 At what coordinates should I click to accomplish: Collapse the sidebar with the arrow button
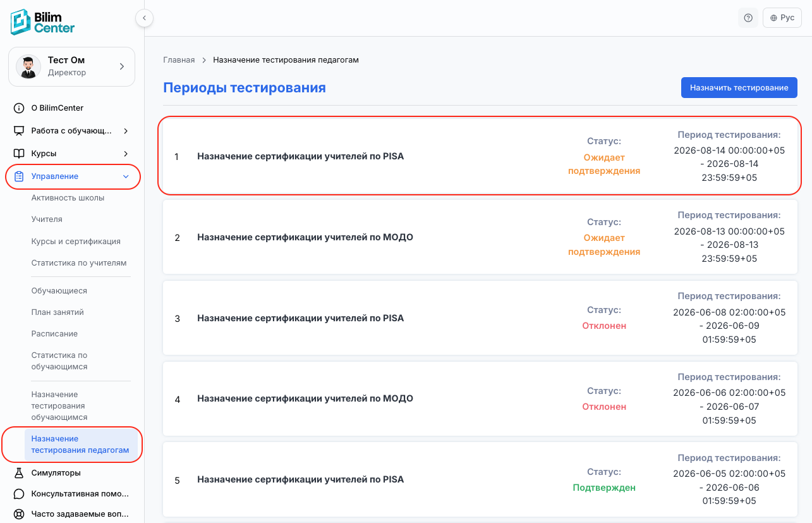click(144, 18)
